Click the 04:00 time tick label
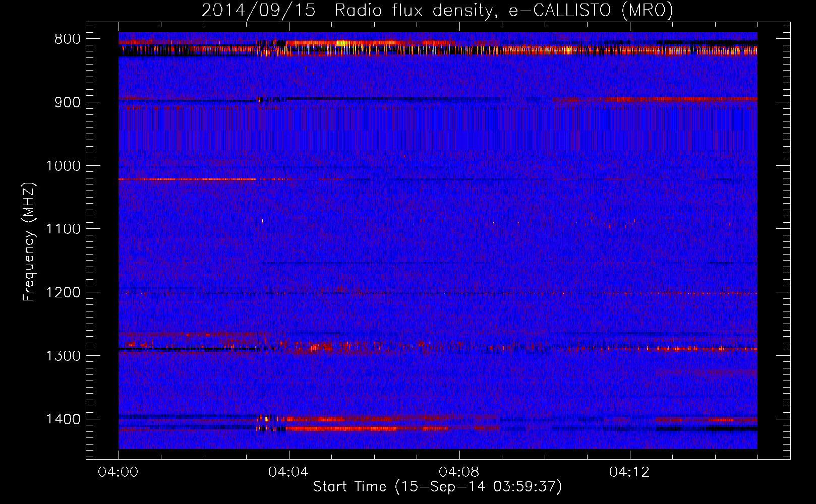Screen dimensions: 816x504 tap(118, 472)
